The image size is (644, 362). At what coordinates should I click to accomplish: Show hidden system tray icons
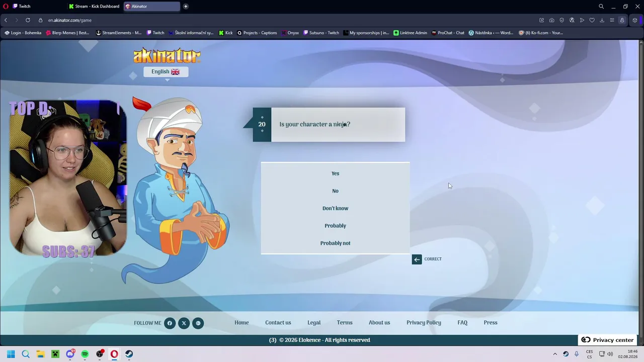pos(555,354)
